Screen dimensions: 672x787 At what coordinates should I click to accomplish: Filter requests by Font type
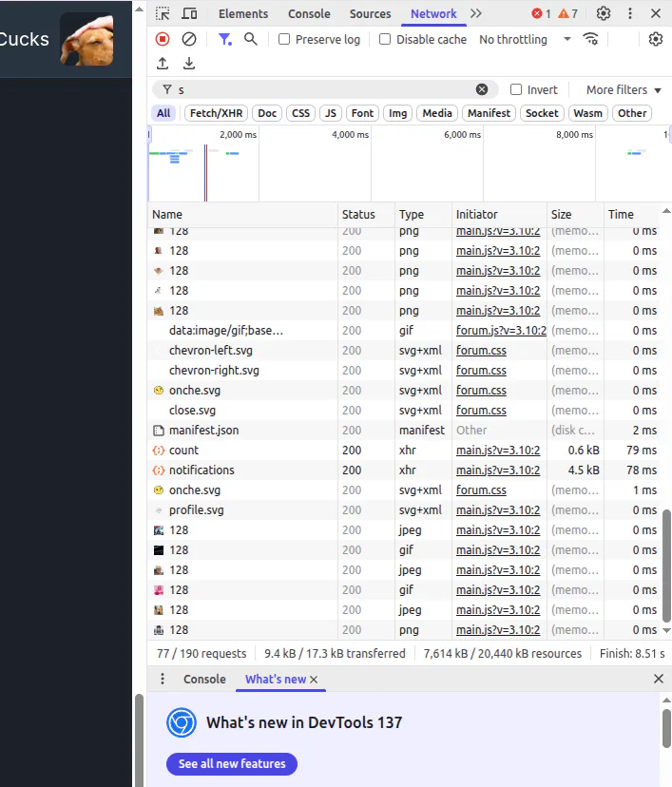point(362,113)
